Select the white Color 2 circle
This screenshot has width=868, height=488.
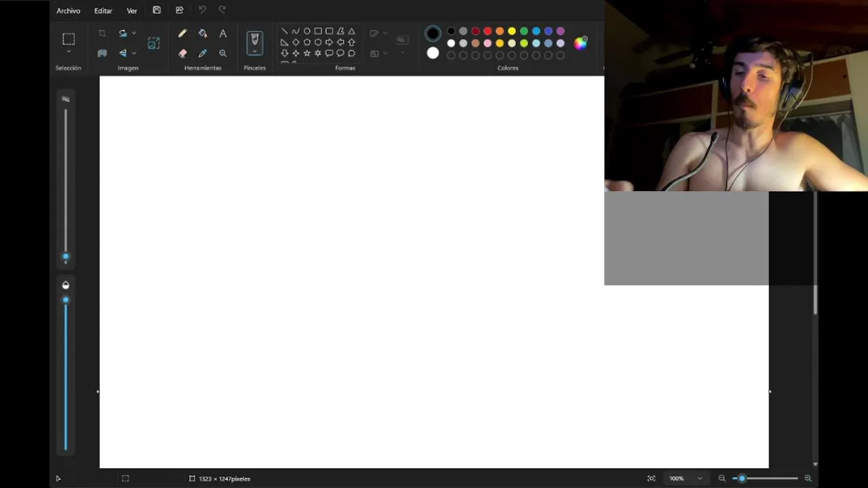tap(433, 53)
